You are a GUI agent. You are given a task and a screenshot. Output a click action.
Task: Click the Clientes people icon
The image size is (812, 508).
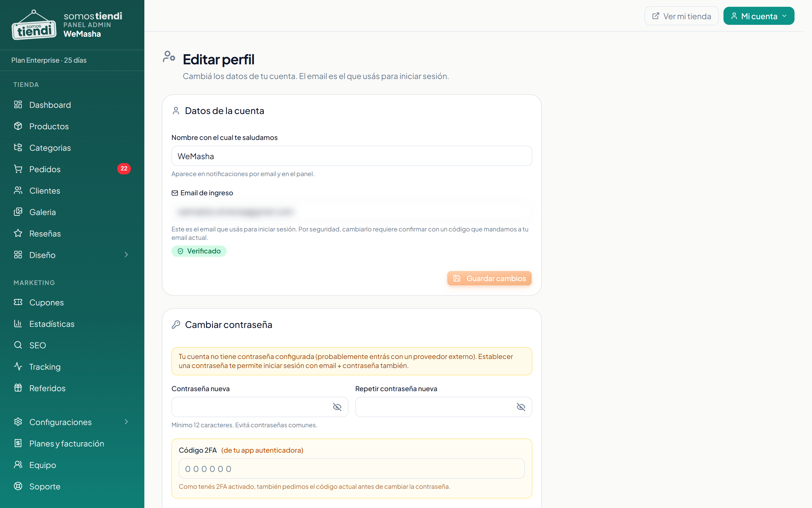[18, 190]
